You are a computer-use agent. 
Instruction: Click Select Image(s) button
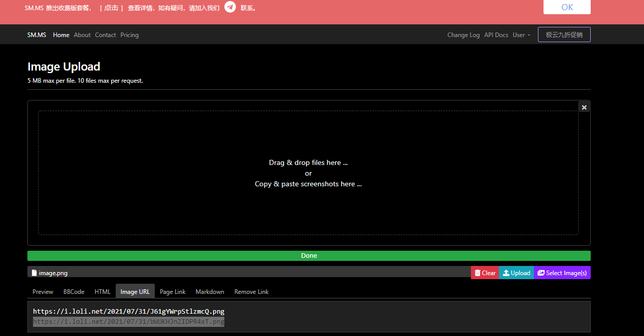point(562,273)
